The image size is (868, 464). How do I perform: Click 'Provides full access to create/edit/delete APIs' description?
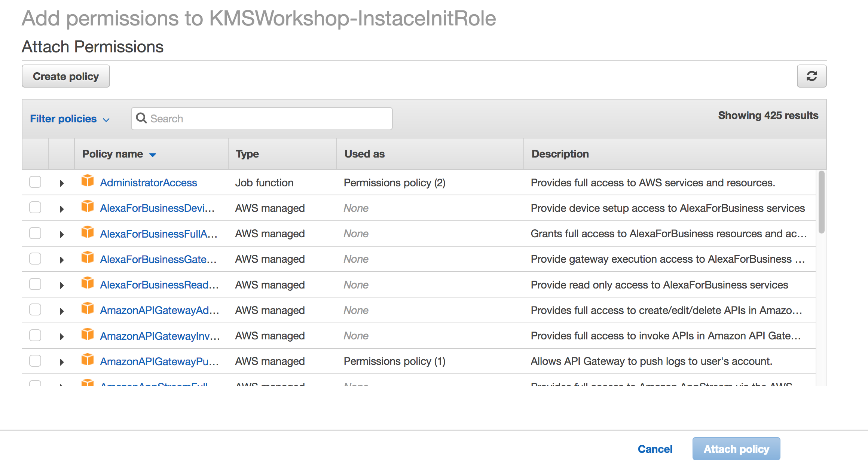click(x=666, y=310)
